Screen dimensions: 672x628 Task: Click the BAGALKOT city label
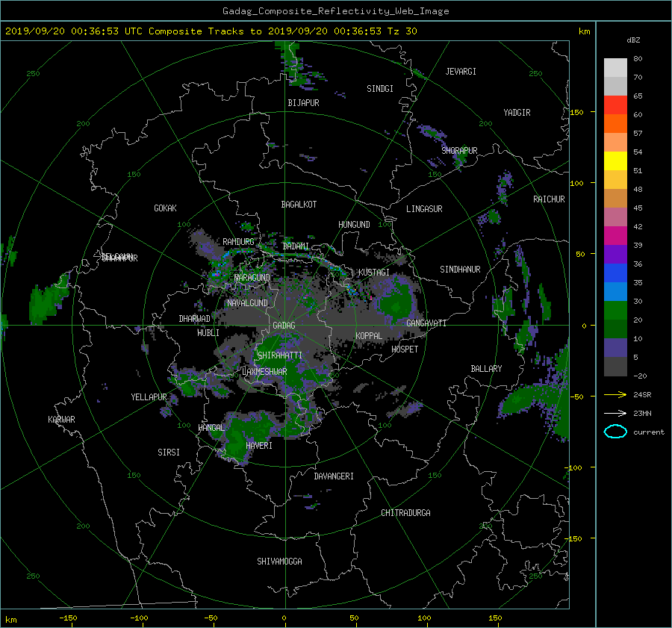[299, 205]
